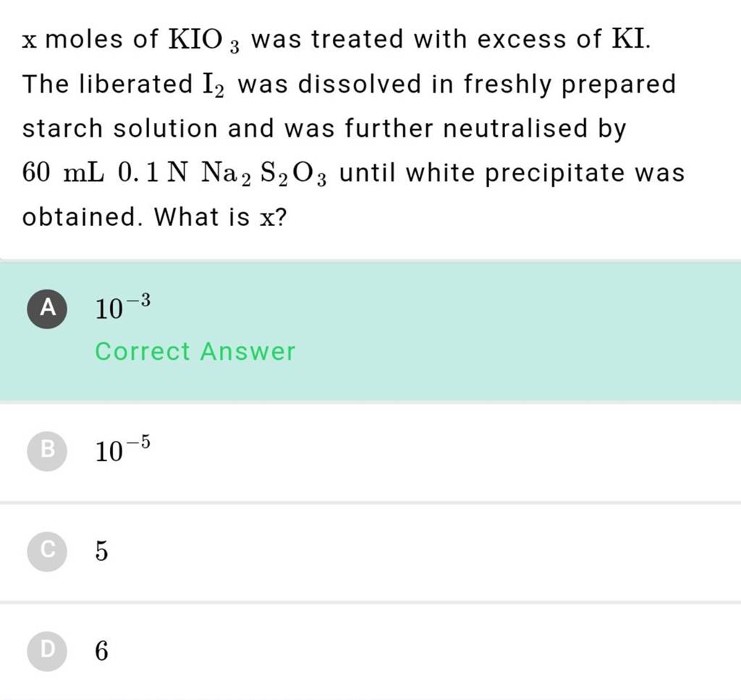741x700 pixels.
Task: Expand the question text area
Action: [x=347, y=127]
